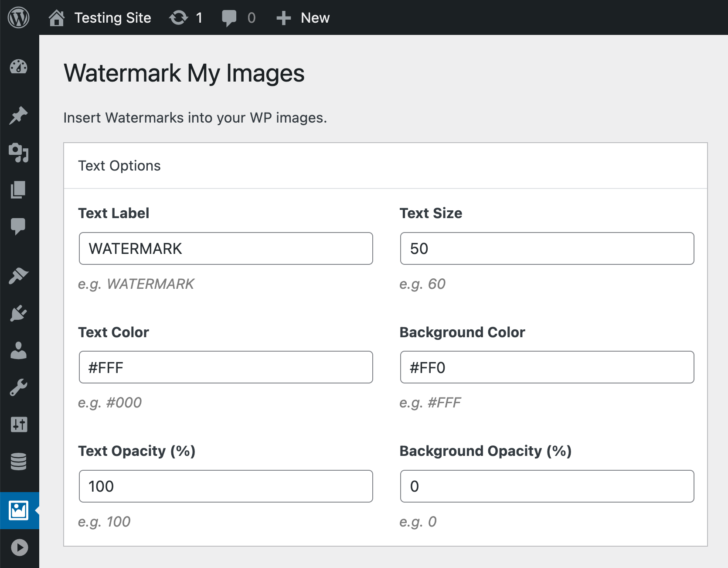Go to Dashboard via the gauge icon
This screenshot has width=728, height=568.
(x=19, y=67)
